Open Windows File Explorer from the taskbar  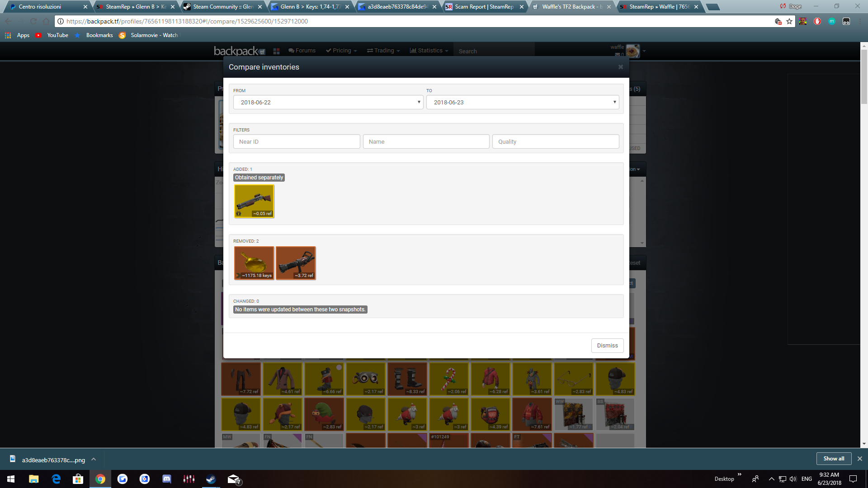tap(34, 479)
